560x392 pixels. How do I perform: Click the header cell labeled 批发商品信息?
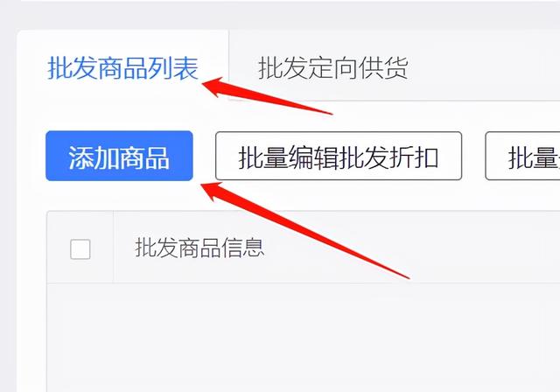(199, 248)
